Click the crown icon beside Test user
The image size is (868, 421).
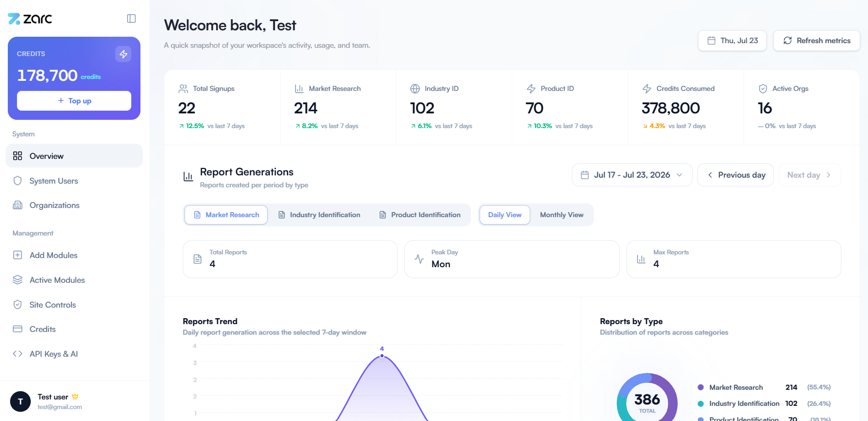(x=75, y=396)
